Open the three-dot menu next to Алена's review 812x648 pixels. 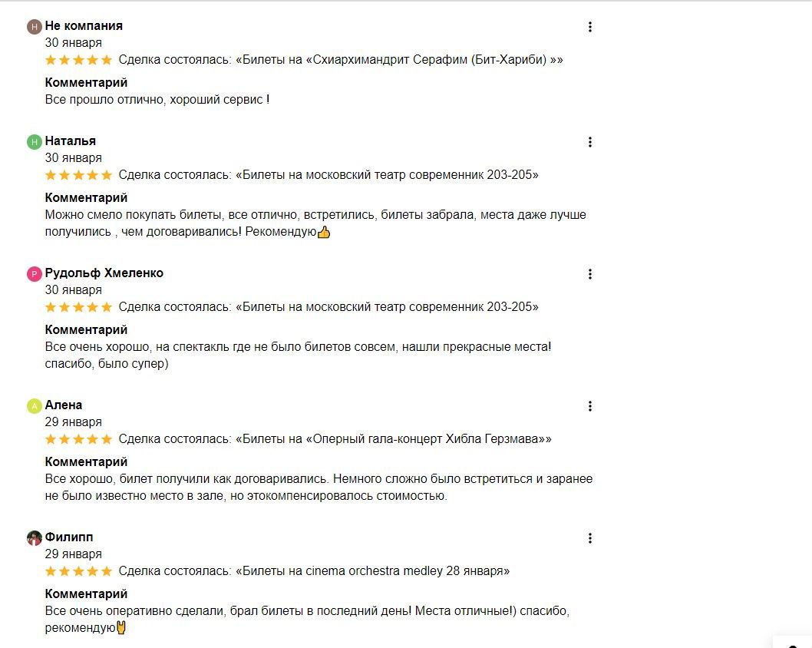[590, 406]
